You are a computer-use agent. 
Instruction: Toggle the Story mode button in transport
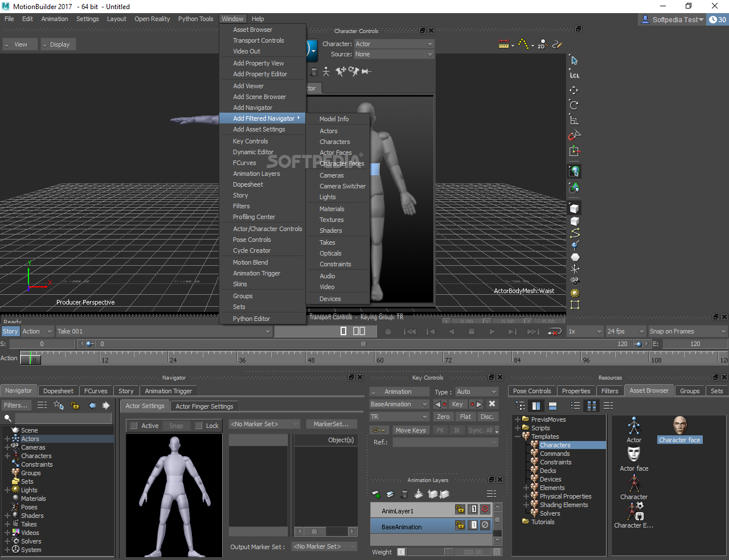10,331
